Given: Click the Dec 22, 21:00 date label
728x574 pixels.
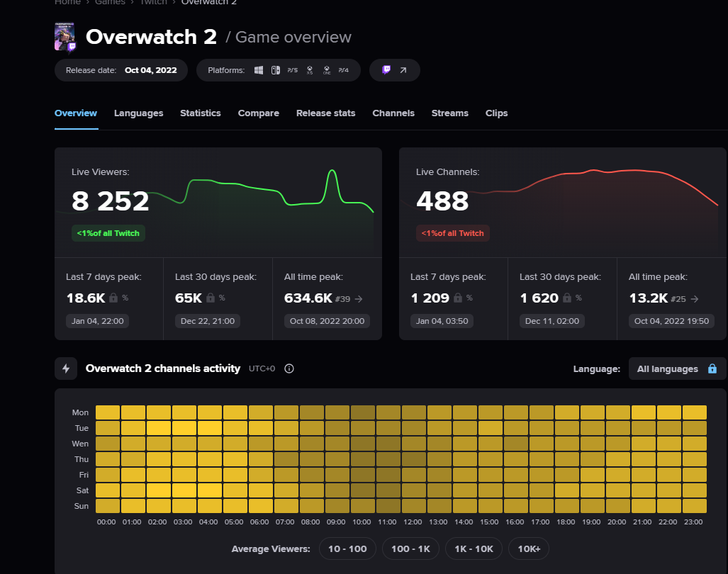Looking at the screenshot, I should [208, 321].
